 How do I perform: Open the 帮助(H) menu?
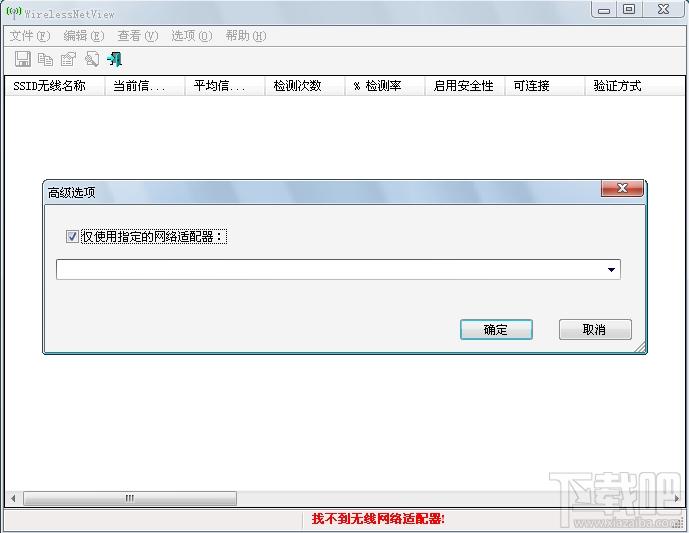[x=246, y=36]
